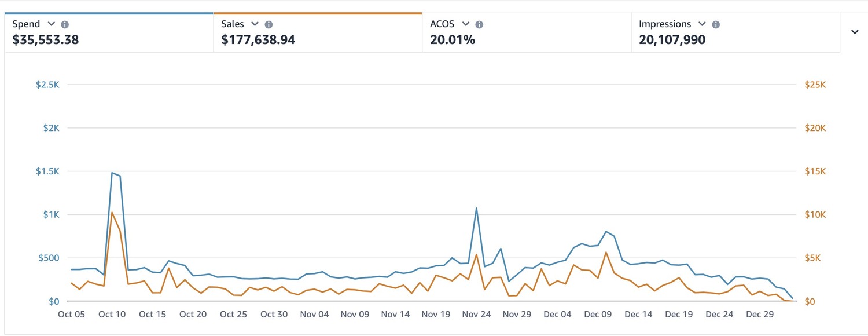Image resolution: width=868 pixels, height=336 pixels.
Task: Click the Oct 25 date axis label
Action: click(234, 315)
